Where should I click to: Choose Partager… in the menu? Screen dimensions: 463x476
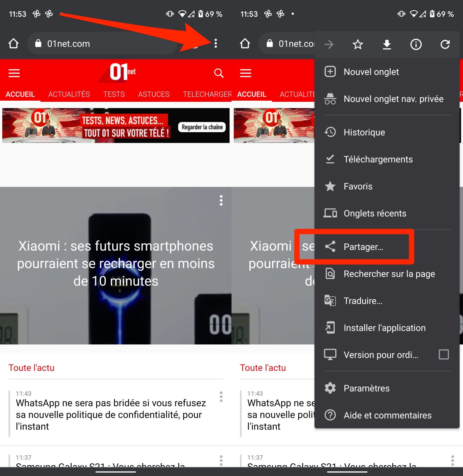click(x=387, y=247)
